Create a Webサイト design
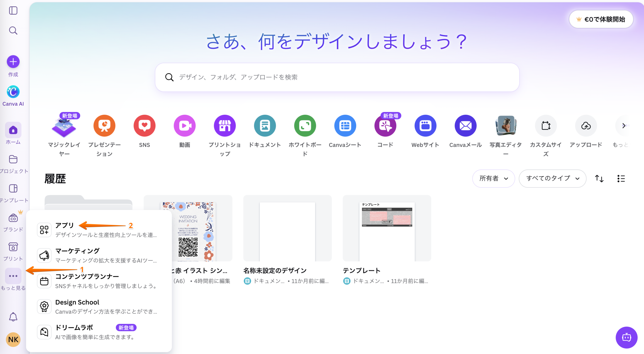The height and width of the screenshot is (354, 644). click(425, 131)
